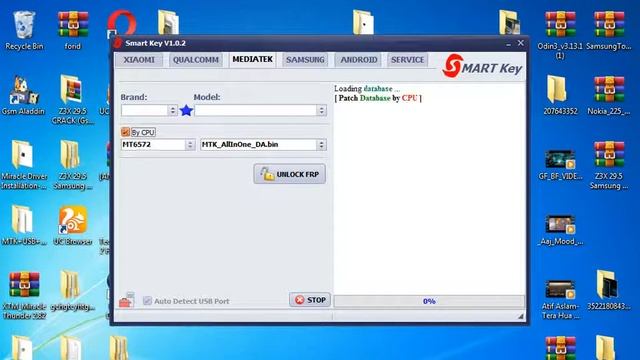Select the Recycle Bin desktop icon
The image size is (640, 360).
24,31
